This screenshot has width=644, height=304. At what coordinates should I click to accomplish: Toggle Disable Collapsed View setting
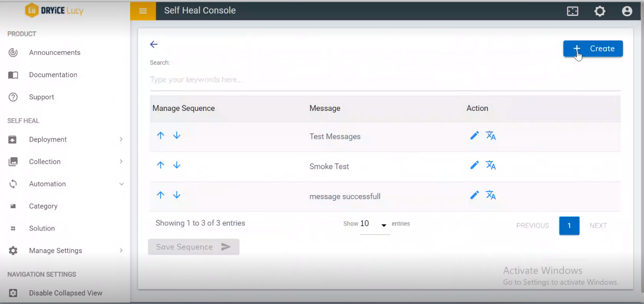point(66,293)
